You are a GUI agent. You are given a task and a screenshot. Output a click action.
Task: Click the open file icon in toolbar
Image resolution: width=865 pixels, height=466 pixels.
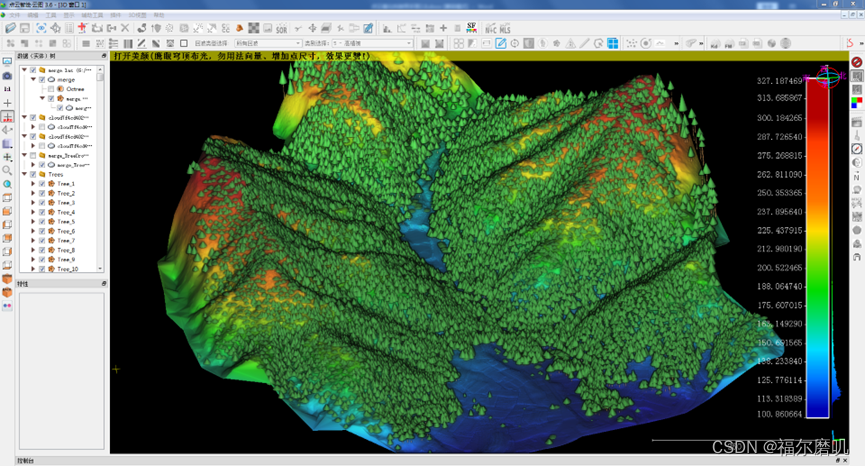coord(10,28)
